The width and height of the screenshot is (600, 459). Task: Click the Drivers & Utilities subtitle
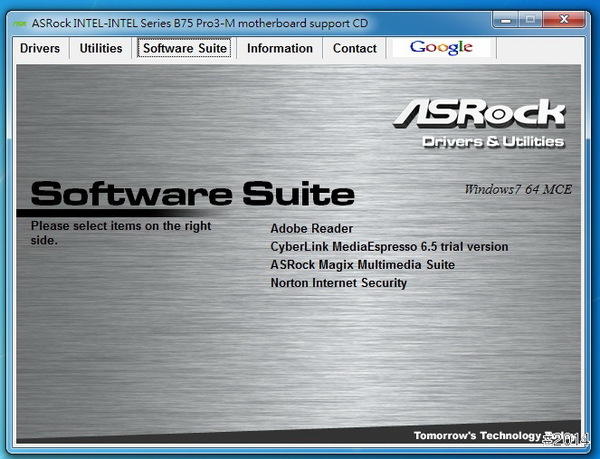tap(492, 141)
